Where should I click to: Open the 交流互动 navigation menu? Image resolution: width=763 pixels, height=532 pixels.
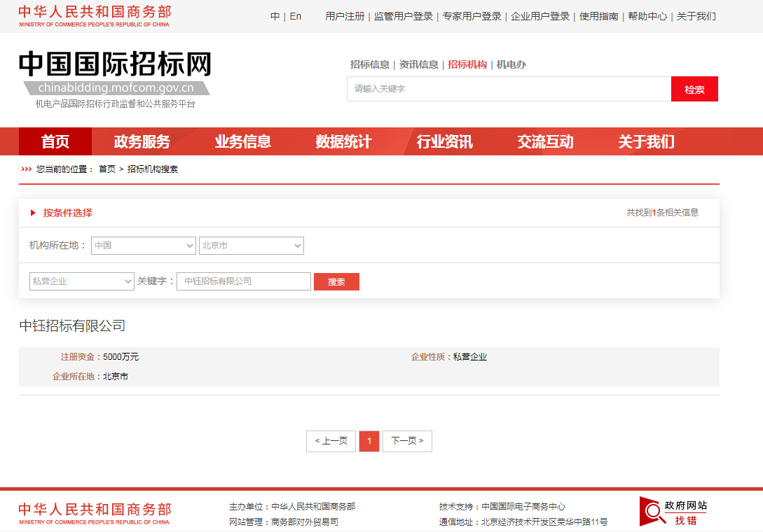tap(545, 141)
